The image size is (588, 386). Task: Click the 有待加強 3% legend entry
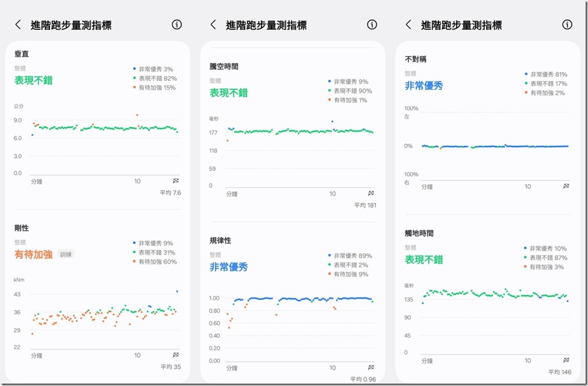pyautogui.click(x=544, y=267)
